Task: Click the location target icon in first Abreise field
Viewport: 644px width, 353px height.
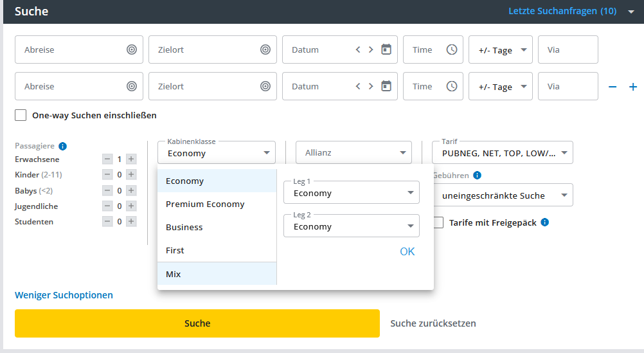Action: (132, 50)
